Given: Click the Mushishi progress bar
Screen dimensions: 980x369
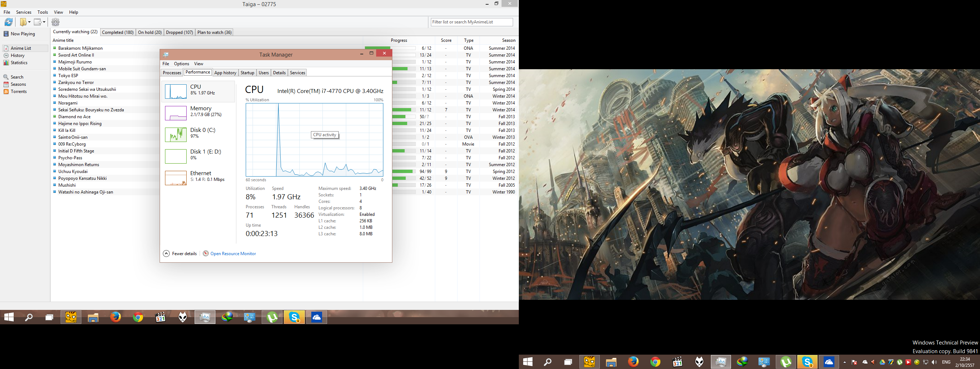Looking at the screenshot, I should coord(404,185).
